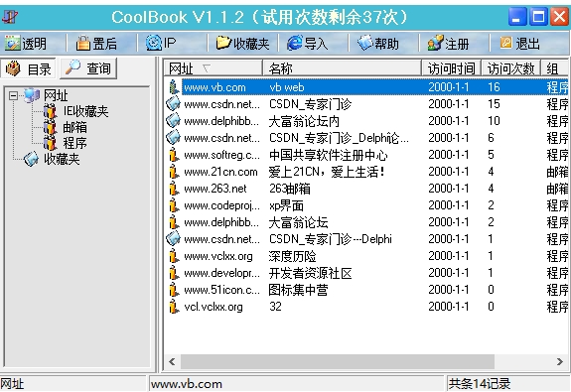Viewport: 571px width, 392px height.
Task: Click the IE收藏夹 folder icon
Action: click(51, 111)
